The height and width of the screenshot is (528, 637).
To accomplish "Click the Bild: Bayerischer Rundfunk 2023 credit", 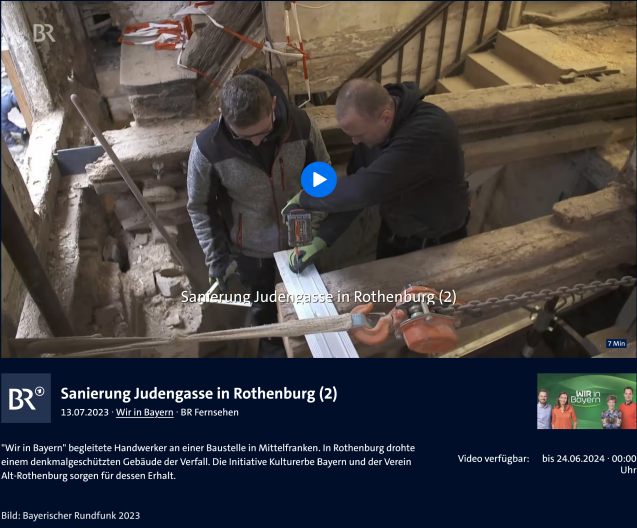I will (x=70, y=515).
